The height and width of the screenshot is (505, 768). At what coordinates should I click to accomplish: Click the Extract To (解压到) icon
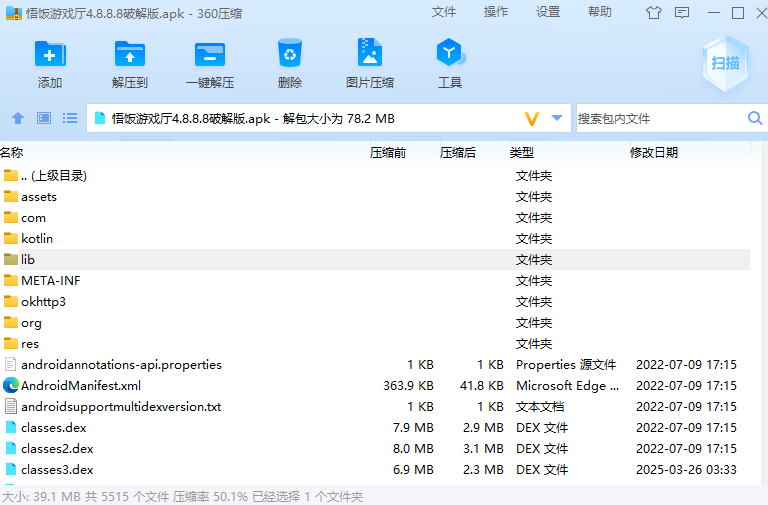(130, 54)
